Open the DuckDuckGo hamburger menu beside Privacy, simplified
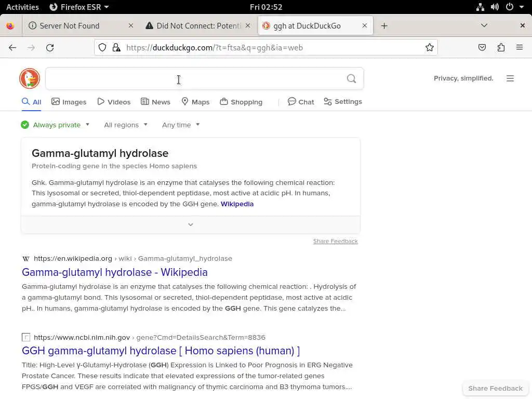This screenshot has width=532, height=399. tap(510, 78)
